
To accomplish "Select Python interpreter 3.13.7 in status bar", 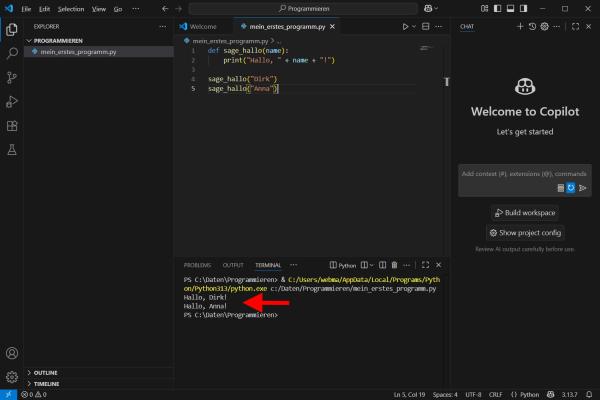I will (x=569, y=395).
